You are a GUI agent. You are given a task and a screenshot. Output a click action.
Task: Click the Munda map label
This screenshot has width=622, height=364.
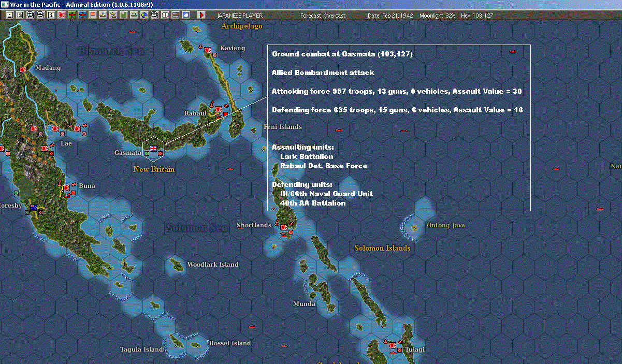[x=304, y=304]
